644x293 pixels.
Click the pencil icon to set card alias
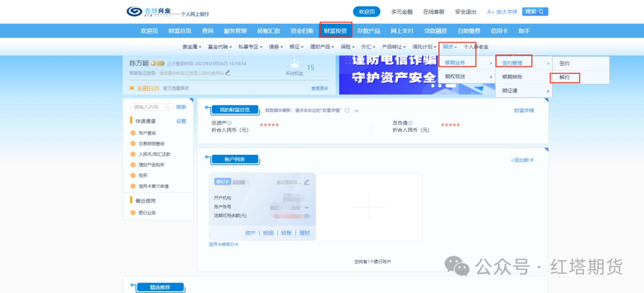306,182
